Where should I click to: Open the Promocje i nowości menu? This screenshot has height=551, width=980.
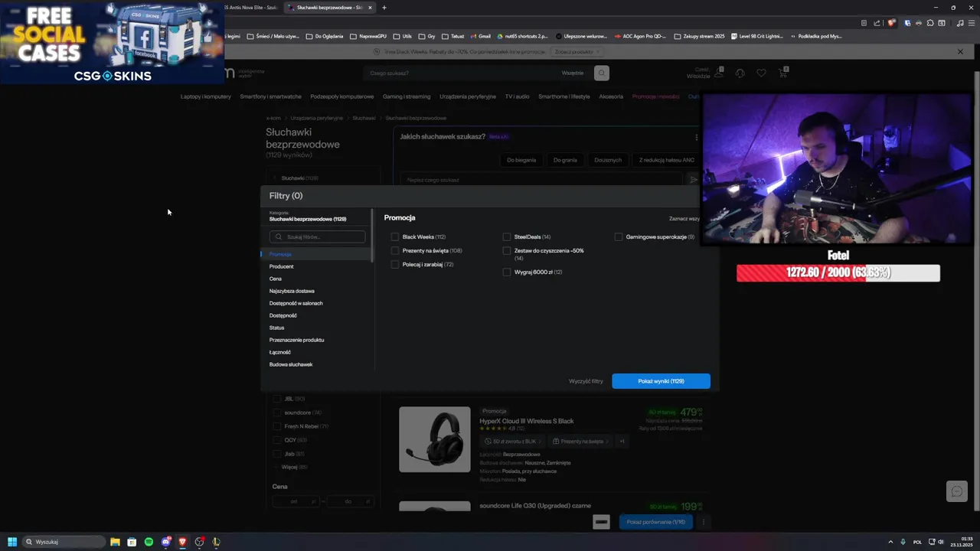pos(655,97)
